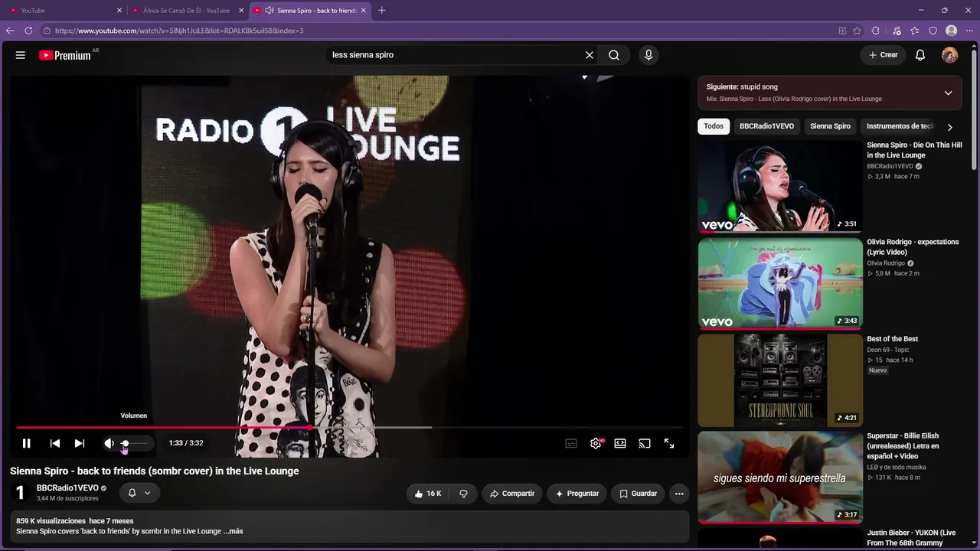Skip to the next video
Screen dimensions: 980x551
[80, 443]
